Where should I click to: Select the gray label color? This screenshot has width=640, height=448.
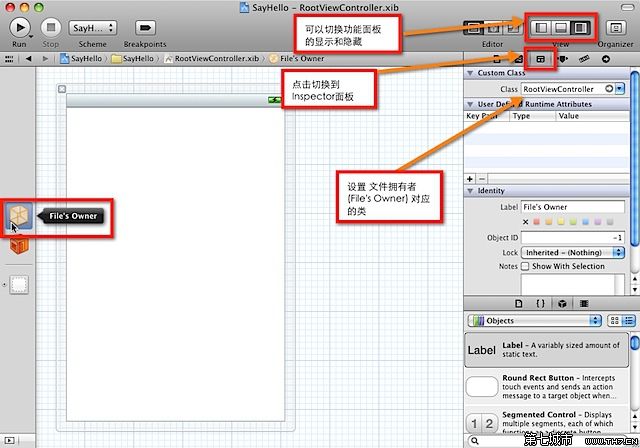pyautogui.click(x=610, y=222)
